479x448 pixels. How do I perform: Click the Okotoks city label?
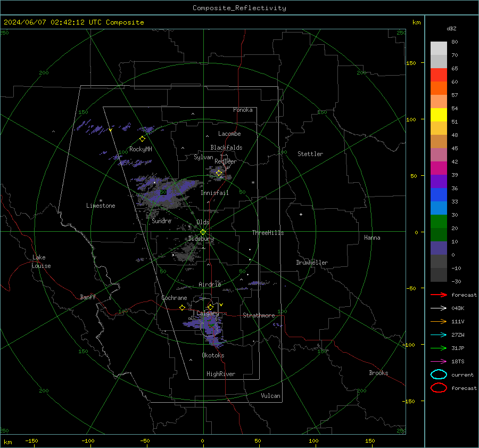pyautogui.click(x=213, y=355)
